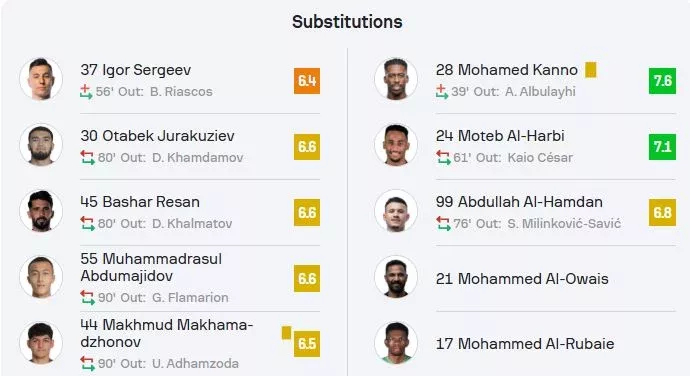This screenshot has height=376, width=690.
Task: Click the 7.6 rating badge for Kanno
Action: [662, 81]
